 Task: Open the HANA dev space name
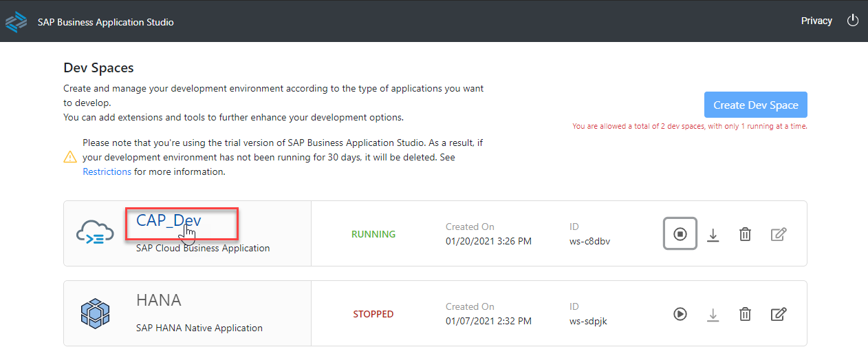(159, 300)
